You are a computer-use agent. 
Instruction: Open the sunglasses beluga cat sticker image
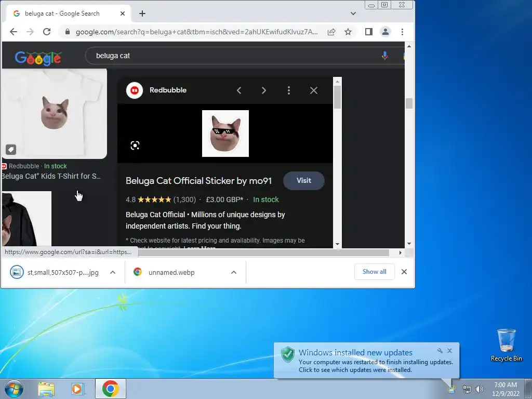[x=225, y=134]
